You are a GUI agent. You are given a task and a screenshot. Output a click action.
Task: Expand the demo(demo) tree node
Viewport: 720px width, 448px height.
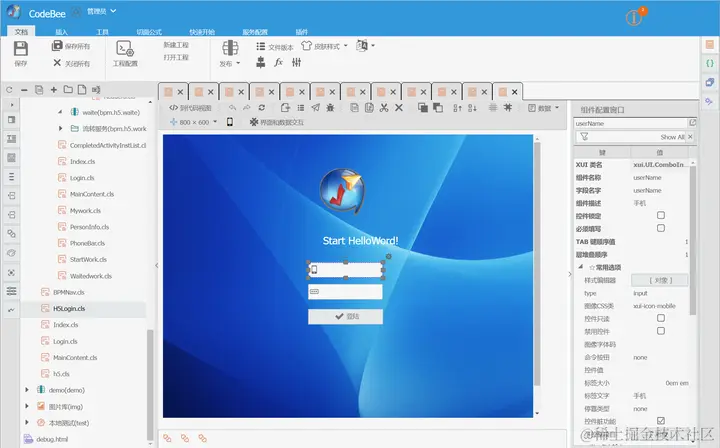(x=27, y=390)
